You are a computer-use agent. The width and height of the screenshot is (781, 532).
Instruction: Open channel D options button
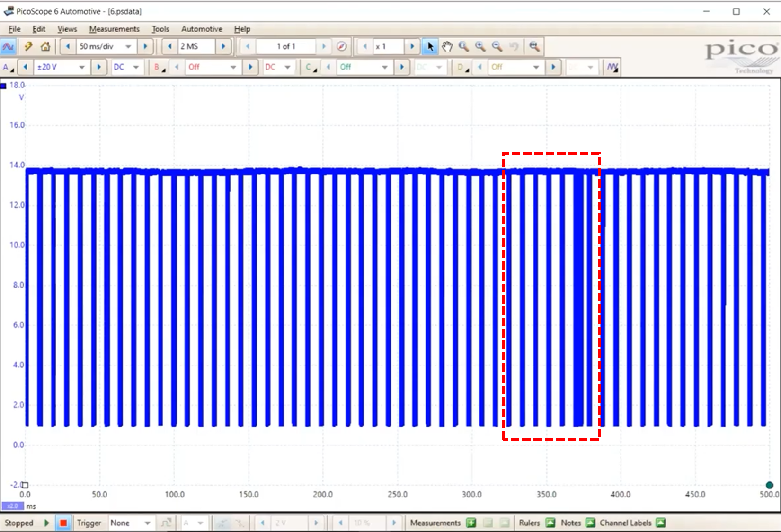pos(462,67)
